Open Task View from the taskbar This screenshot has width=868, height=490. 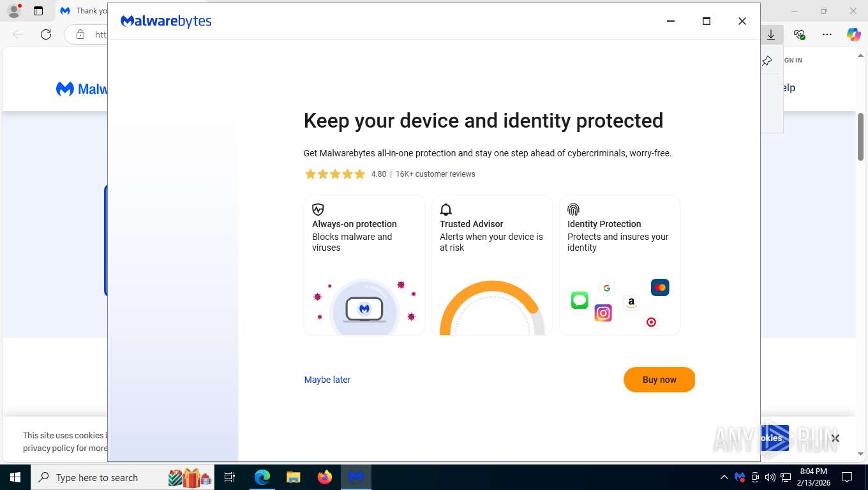tap(230, 477)
